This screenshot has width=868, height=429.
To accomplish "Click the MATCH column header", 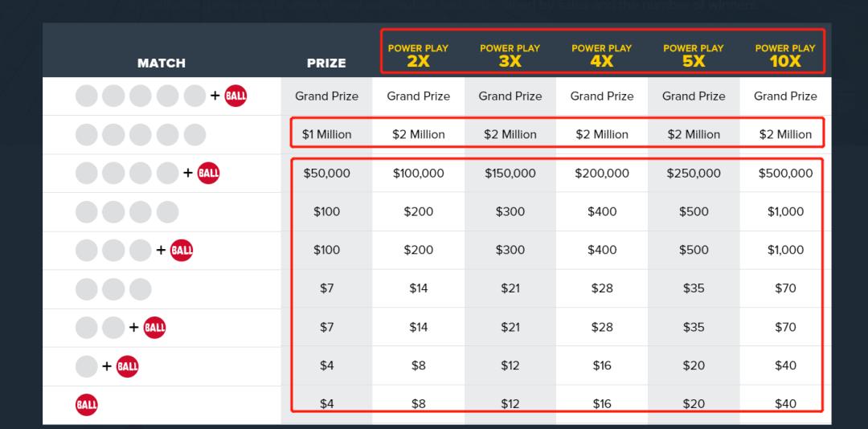I will point(161,63).
